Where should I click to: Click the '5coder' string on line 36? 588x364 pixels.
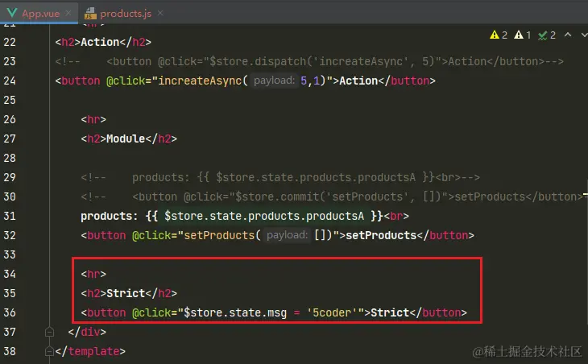click(332, 312)
